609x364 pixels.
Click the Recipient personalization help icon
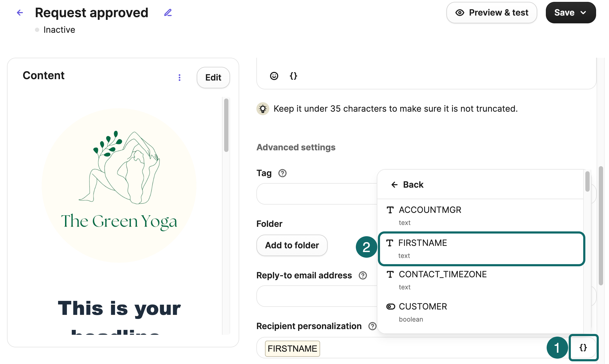coord(372,326)
